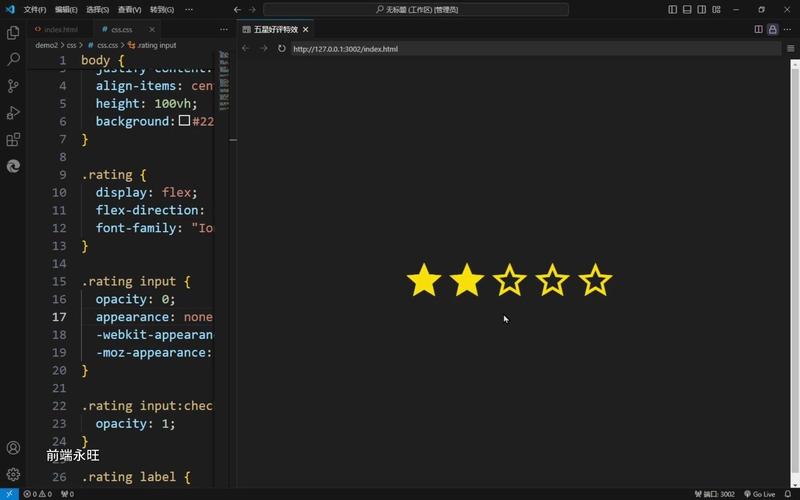Screen dimensions: 800x500
Task: Reload the browser preview page
Action: [x=282, y=48]
